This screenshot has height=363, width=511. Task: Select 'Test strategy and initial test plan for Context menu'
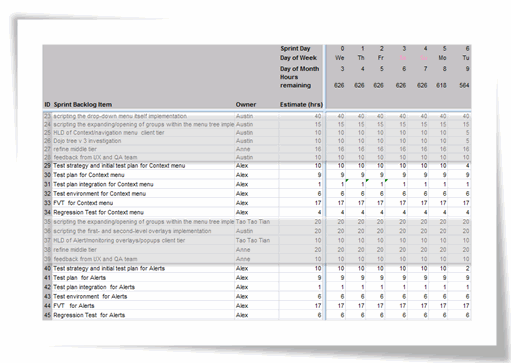[x=119, y=166]
